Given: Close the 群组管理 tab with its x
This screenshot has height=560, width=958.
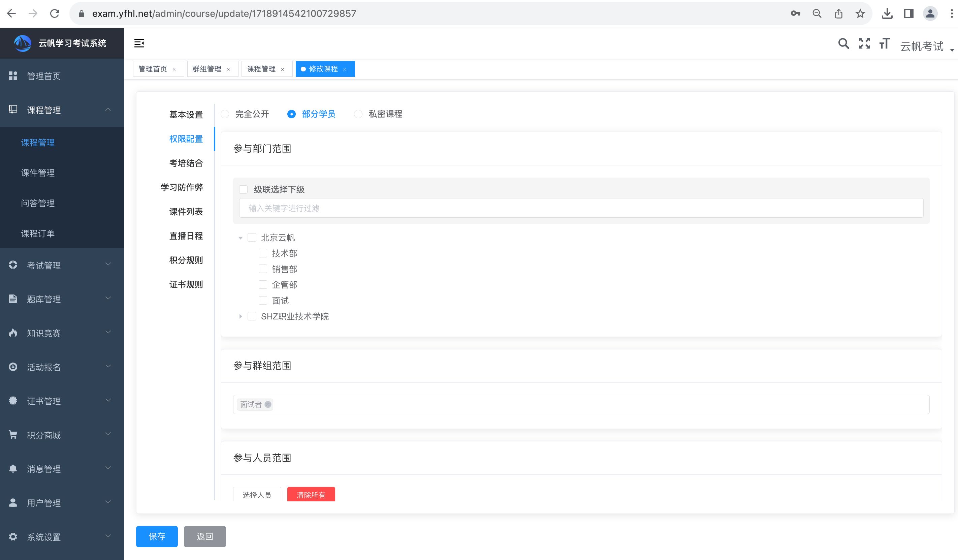Looking at the screenshot, I should click(228, 69).
